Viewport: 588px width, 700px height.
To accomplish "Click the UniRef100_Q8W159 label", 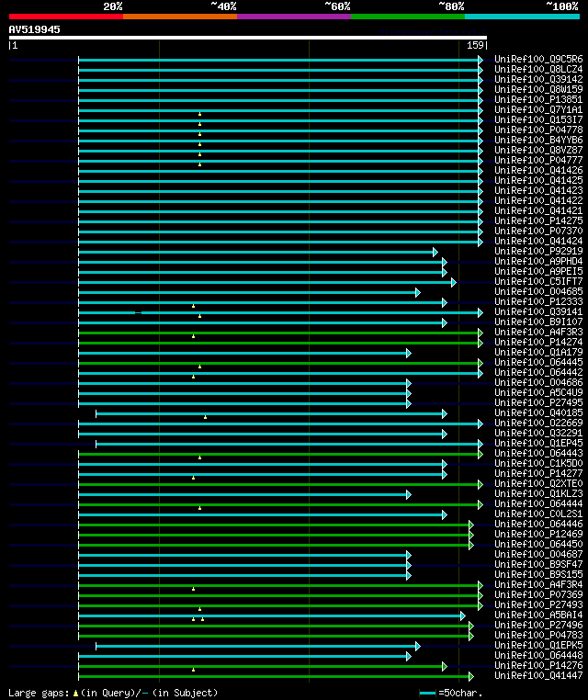I will pos(538,89).
